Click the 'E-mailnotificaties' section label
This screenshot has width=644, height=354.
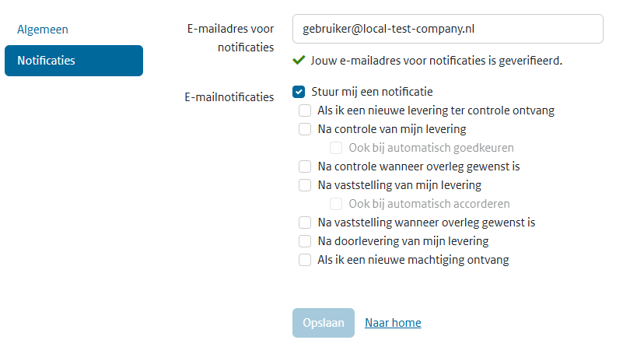[x=229, y=97]
